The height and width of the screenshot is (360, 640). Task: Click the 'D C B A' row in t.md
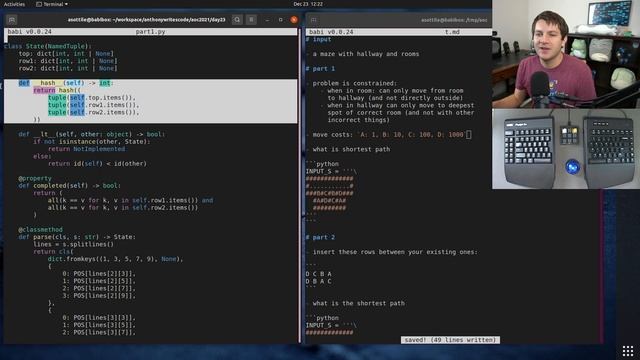tap(318, 274)
